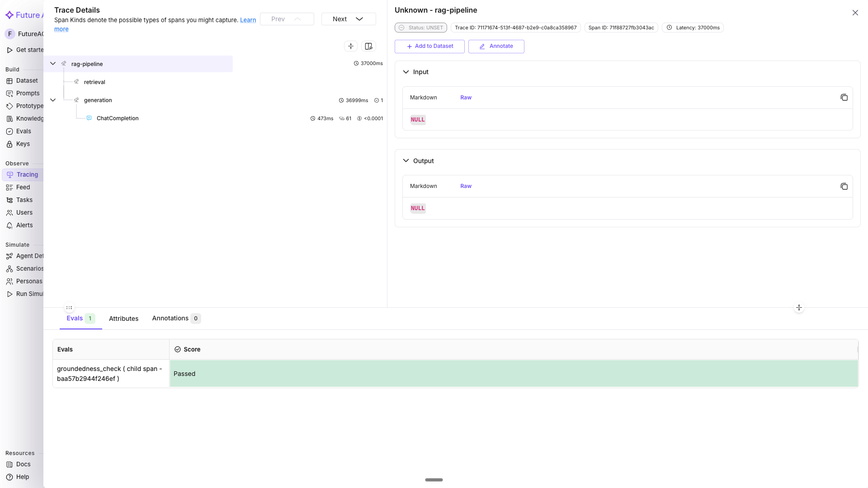868x488 pixels.
Task: Select the Alerts bell icon
Action: [10, 225]
